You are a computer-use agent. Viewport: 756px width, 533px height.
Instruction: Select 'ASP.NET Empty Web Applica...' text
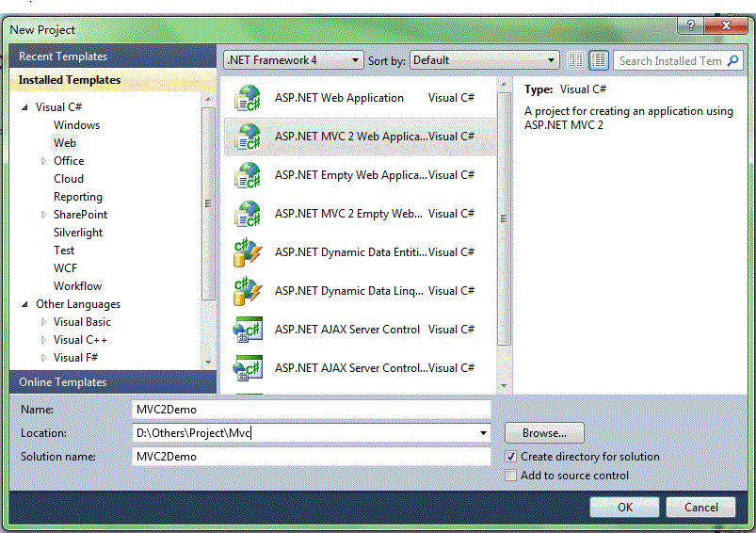coord(350,175)
